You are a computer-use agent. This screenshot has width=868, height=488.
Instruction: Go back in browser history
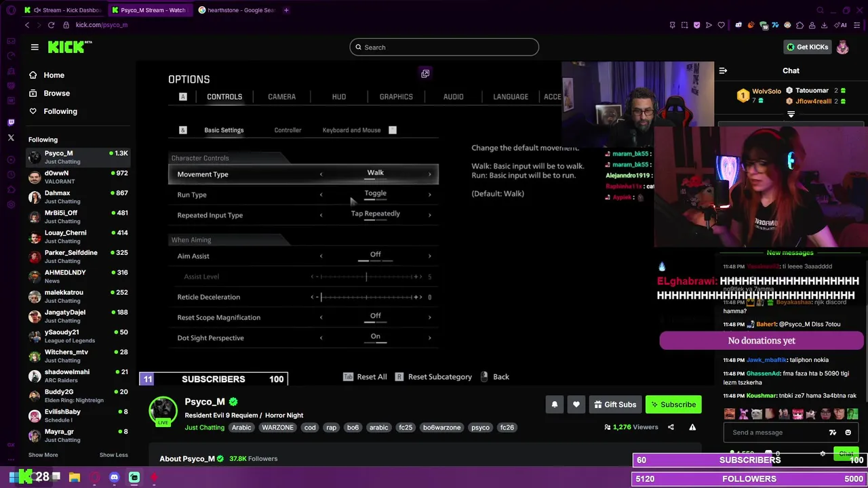[x=27, y=25]
